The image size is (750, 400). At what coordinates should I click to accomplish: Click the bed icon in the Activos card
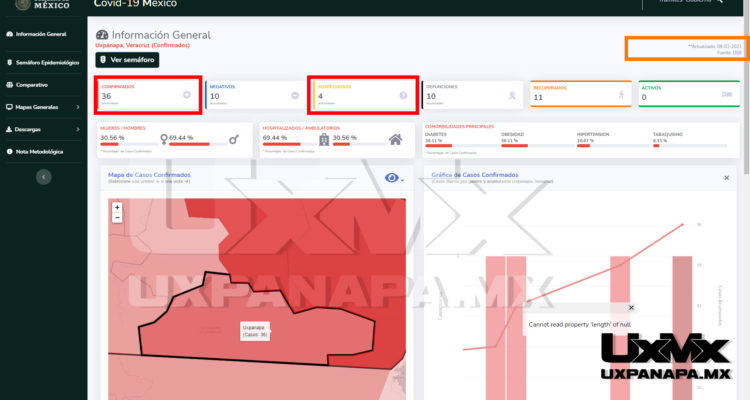click(x=727, y=94)
